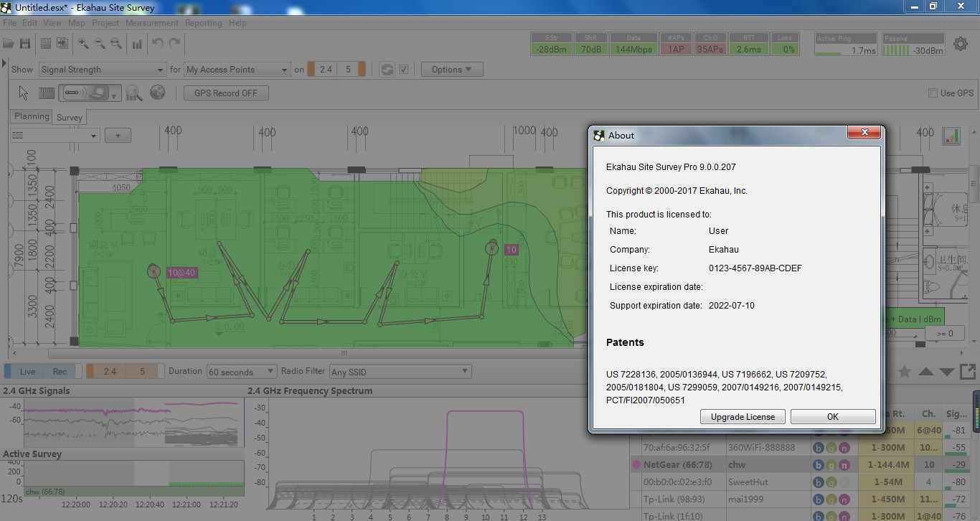Toggle the 2.4 band next to Duration
This screenshot has width=980, height=521.
pyautogui.click(x=110, y=371)
